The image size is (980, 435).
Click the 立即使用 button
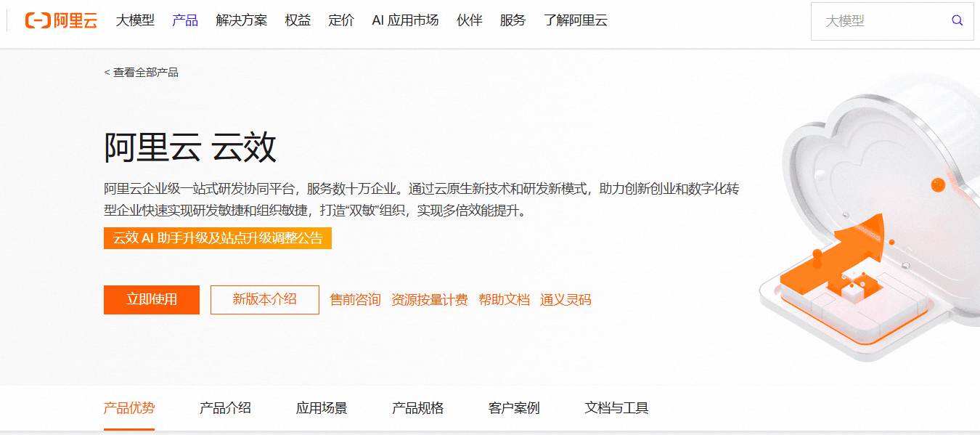tap(152, 299)
